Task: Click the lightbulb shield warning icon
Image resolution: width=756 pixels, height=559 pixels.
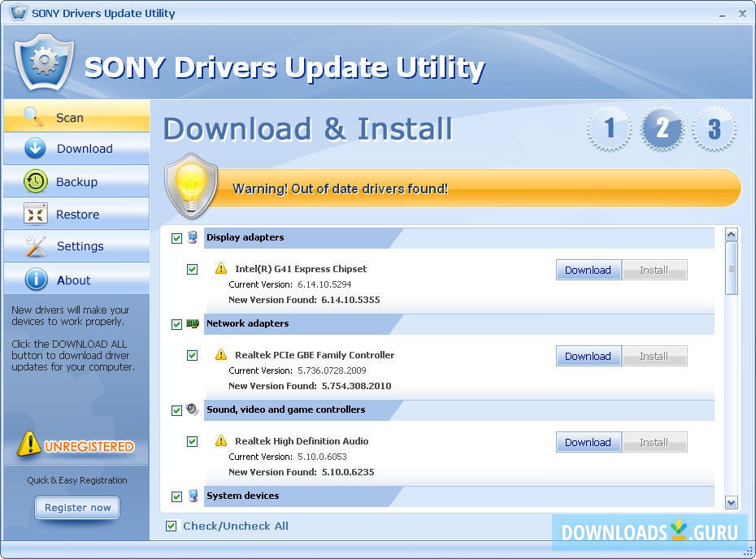Action: coord(191,186)
